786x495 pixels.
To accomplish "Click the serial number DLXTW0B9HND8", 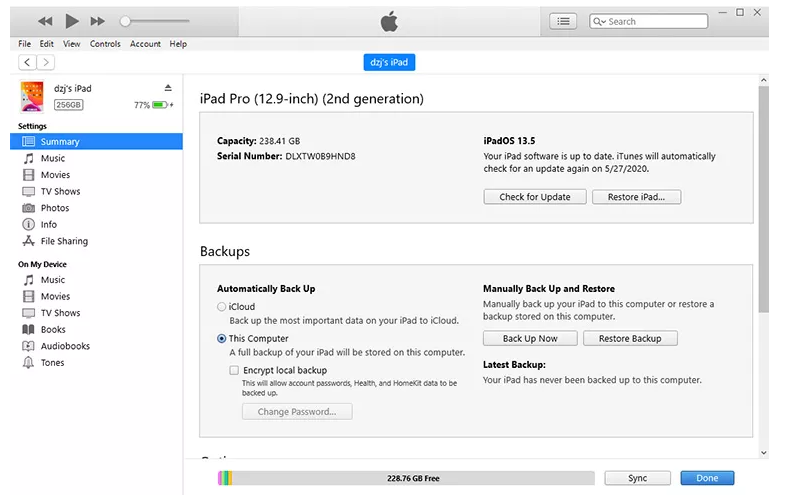I will point(320,156).
